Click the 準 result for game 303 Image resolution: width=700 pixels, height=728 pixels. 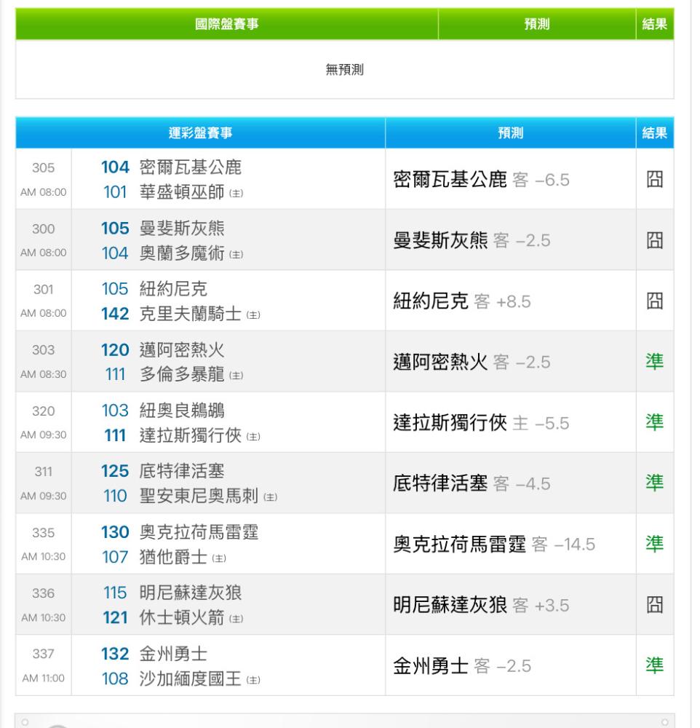click(654, 361)
